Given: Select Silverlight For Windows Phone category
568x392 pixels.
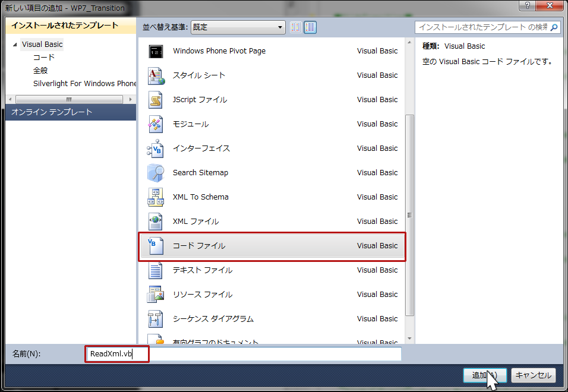Looking at the screenshot, I should point(85,84).
